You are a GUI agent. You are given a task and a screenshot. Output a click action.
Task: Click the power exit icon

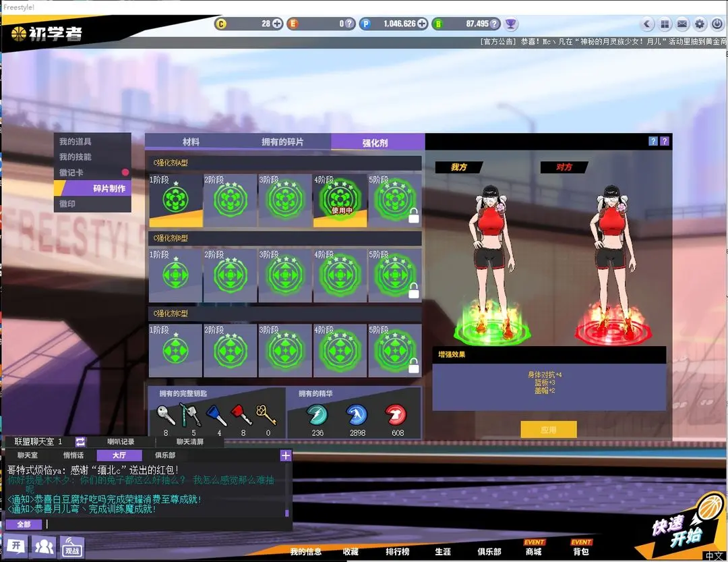(x=717, y=24)
